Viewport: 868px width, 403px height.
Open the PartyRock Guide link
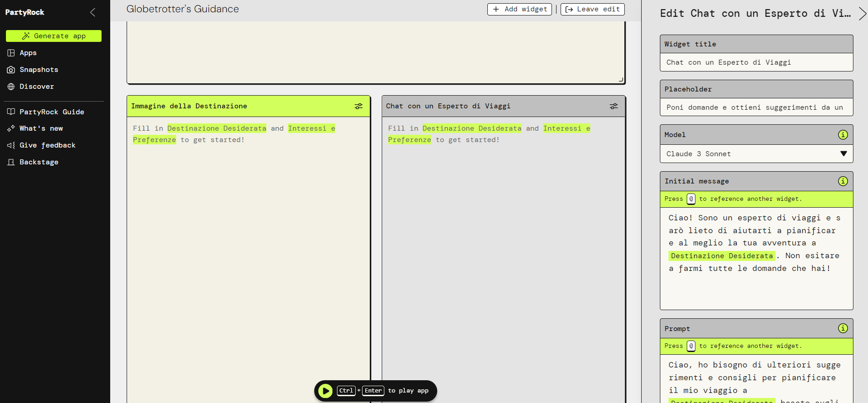(51, 112)
